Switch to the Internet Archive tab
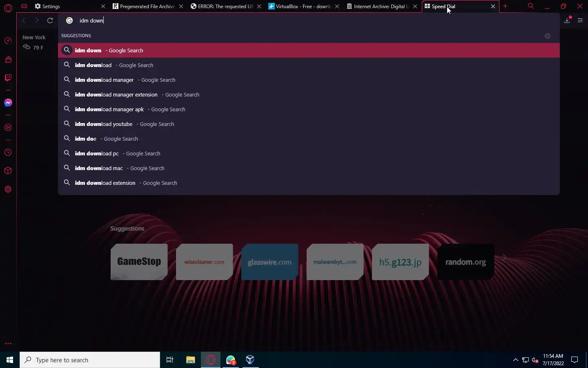The width and height of the screenshot is (588, 368). (381, 6)
